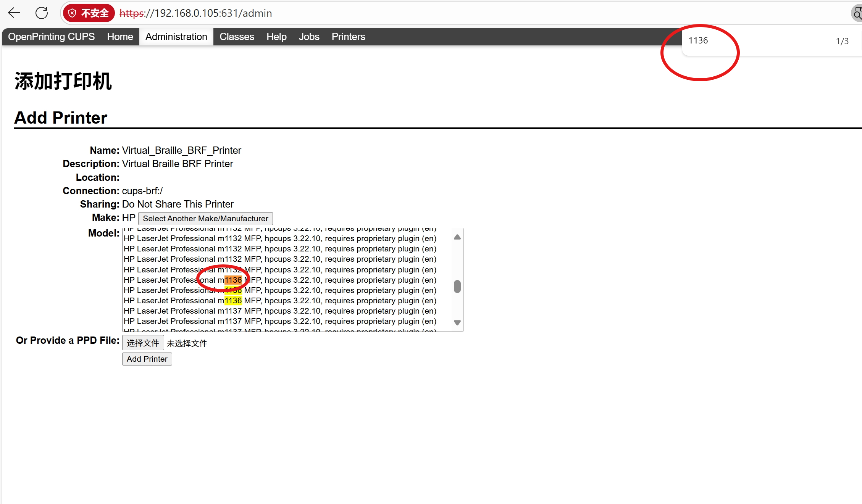The image size is (862, 504).
Task: Click the page reload icon
Action: tap(42, 13)
